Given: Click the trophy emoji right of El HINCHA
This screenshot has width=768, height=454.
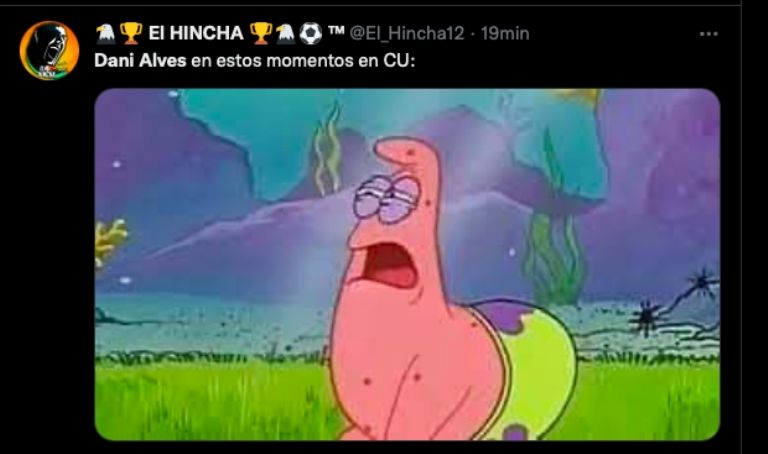Looking at the screenshot, I should point(261,33).
